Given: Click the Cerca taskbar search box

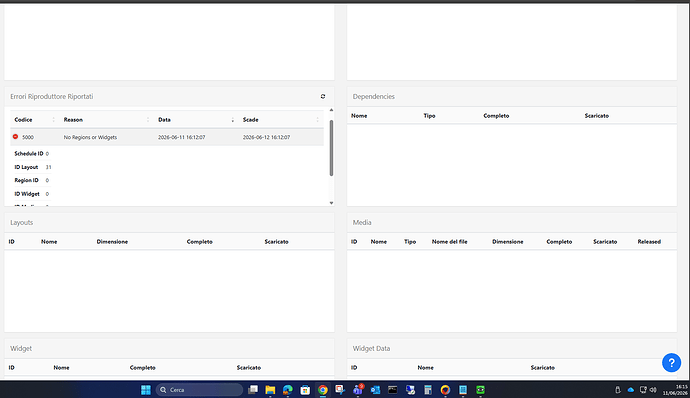Looking at the screenshot, I should [x=199, y=390].
